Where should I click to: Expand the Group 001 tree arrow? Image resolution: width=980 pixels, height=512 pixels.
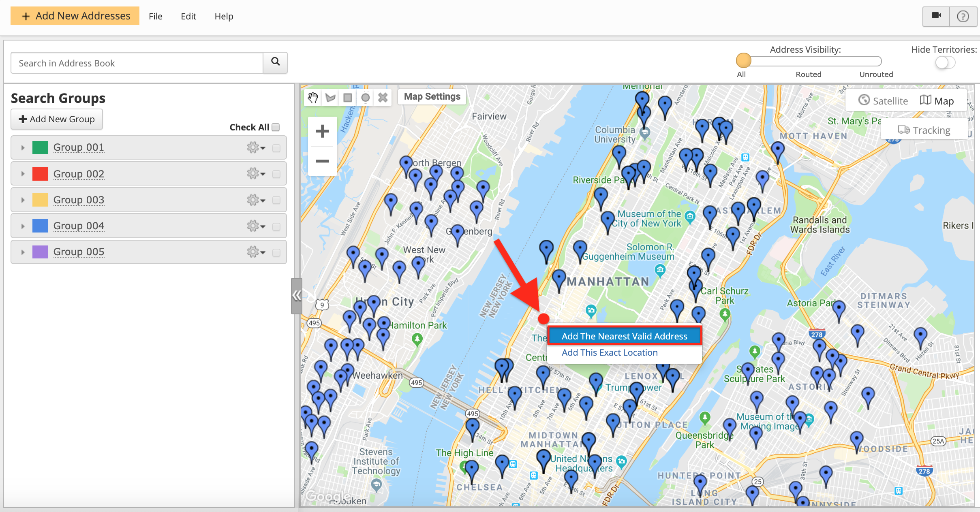pos(23,148)
